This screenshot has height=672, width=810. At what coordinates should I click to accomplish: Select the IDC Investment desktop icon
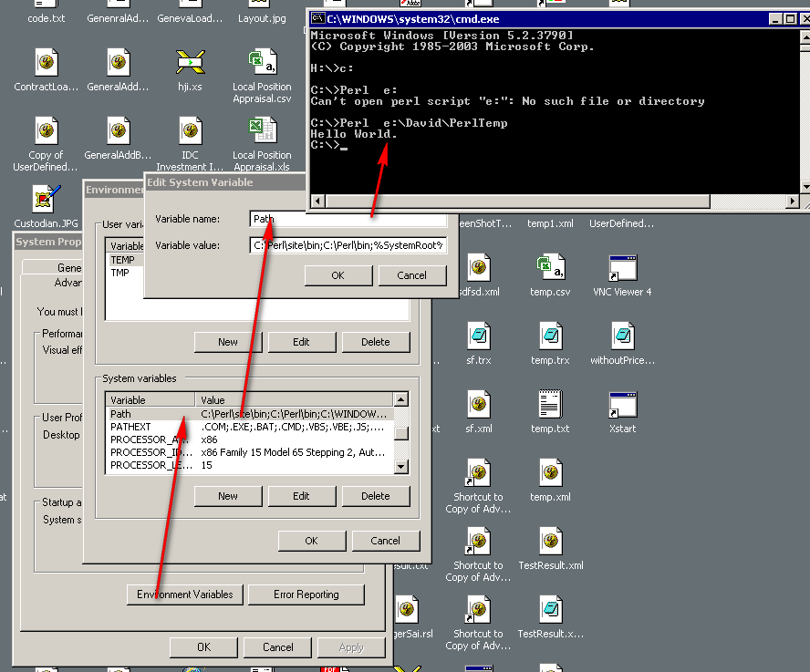point(190,130)
